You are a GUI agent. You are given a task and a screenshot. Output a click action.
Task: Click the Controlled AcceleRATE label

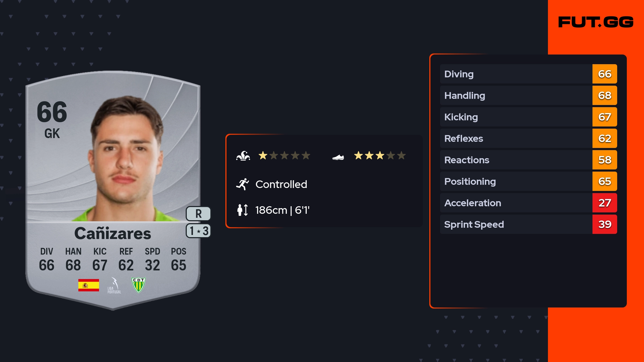click(281, 184)
